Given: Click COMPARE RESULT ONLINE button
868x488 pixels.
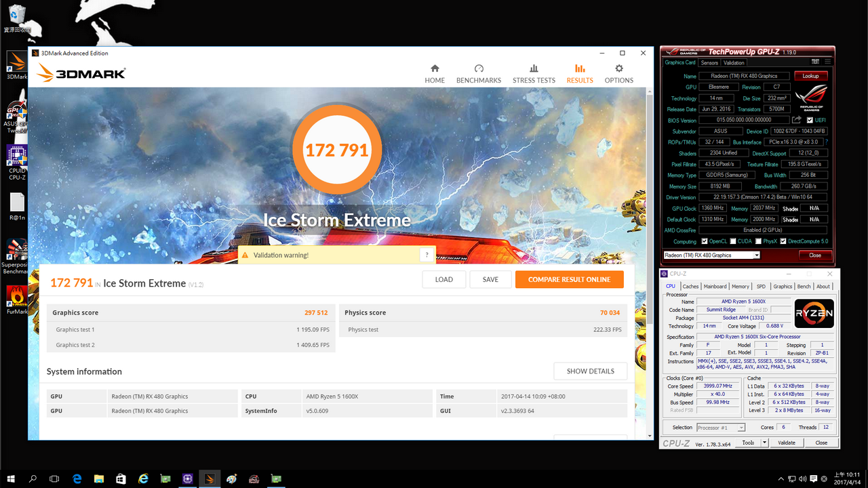Looking at the screenshot, I should 570,279.
